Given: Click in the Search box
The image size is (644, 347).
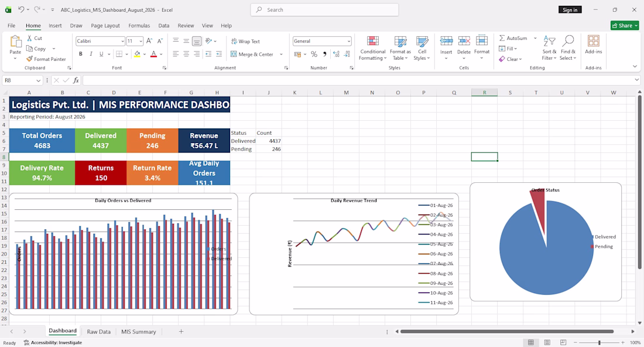Looking at the screenshot, I should click(324, 10).
